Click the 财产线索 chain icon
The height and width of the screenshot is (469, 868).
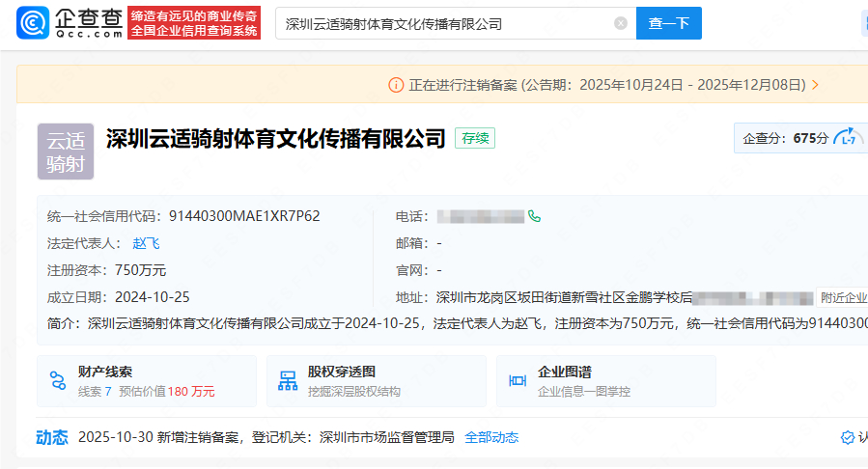pyautogui.click(x=58, y=380)
